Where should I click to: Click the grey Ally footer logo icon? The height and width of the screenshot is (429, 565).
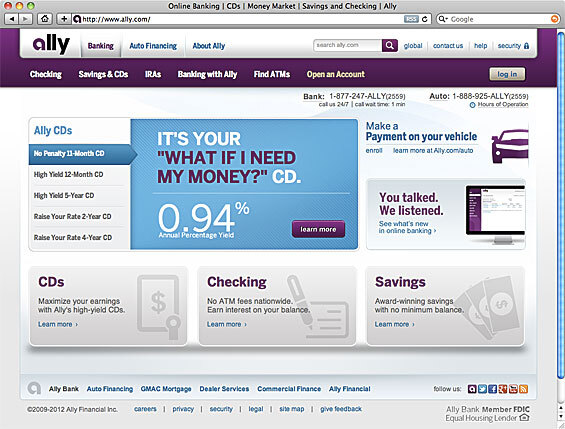click(x=34, y=388)
